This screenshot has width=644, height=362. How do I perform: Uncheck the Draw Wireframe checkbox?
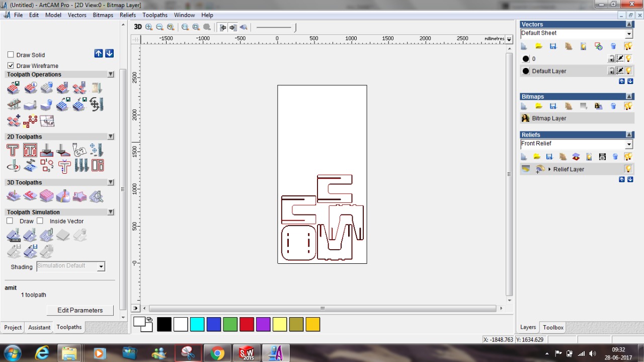[x=11, y=65]
